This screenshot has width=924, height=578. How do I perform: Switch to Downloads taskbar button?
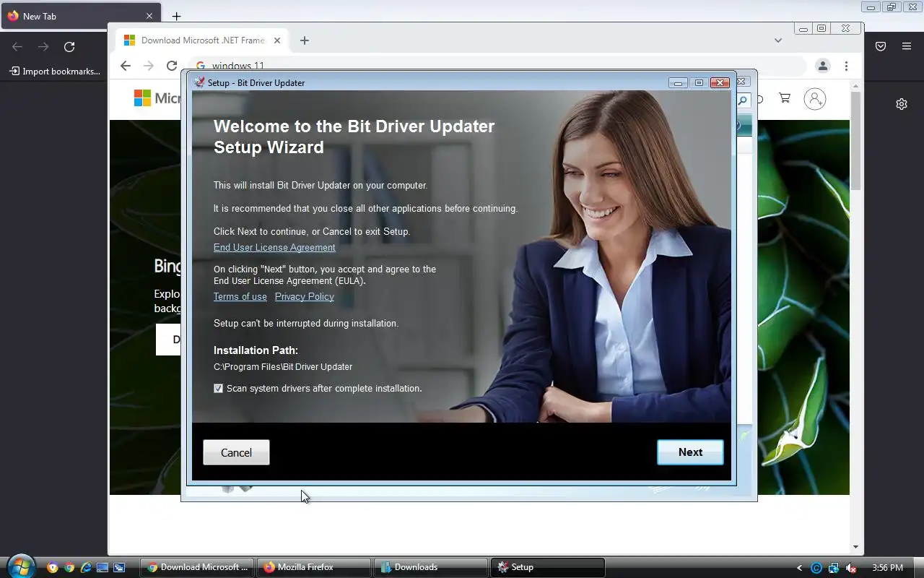pos(431,567)
